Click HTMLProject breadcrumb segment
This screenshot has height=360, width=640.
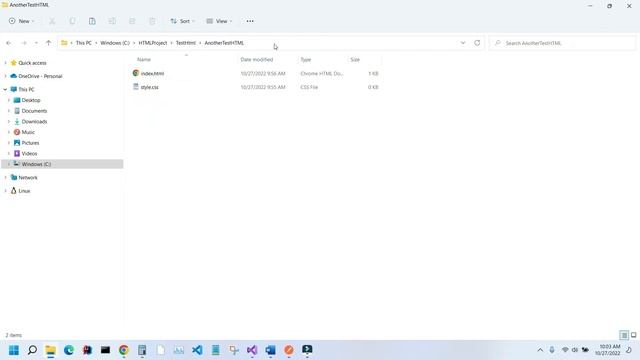click(x=153, y=43)
